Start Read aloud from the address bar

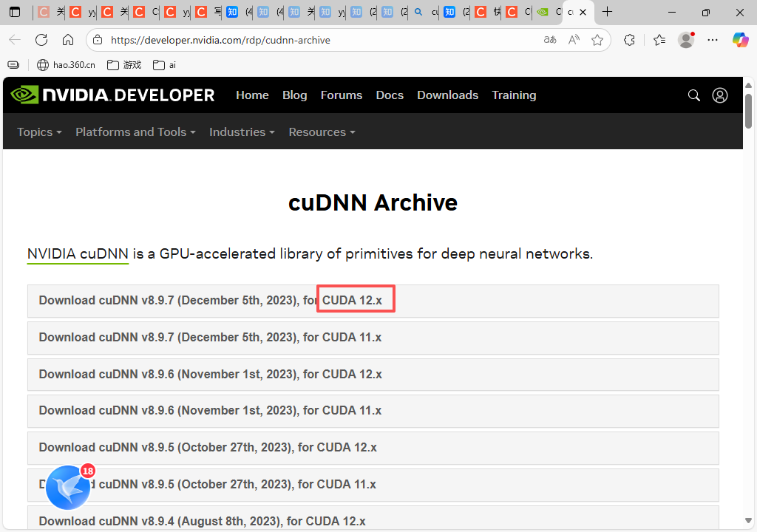pyautogui.click(x=574, y=40)
